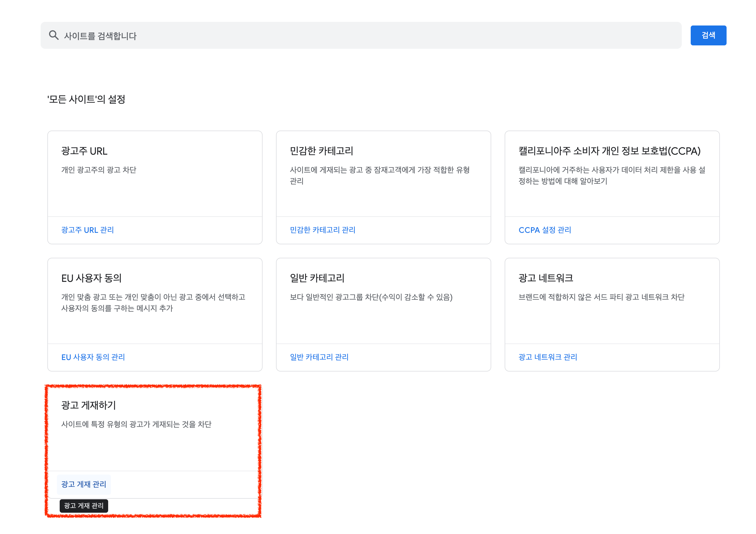Screen dimensions: 756x534
Task: Open 광고주 URL 관리 link
Action: point(87,230)
